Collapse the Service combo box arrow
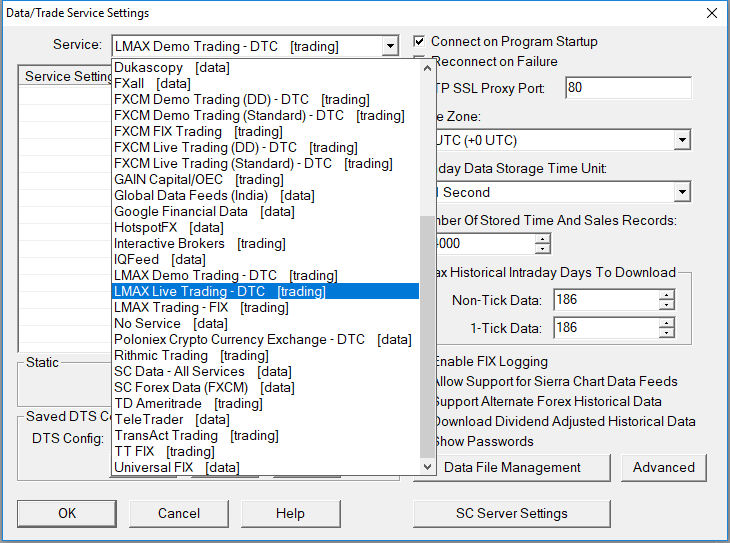This screenshot has width=730, height=543. pyautogui.click(x=390, y=46)
